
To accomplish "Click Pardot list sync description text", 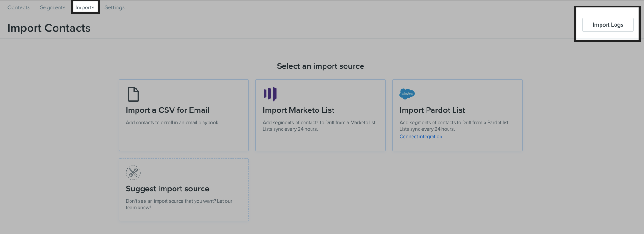I will [455, 126].
